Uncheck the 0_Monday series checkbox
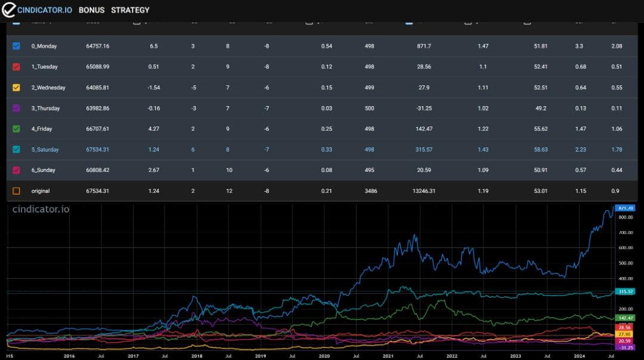Screen dimensions: 644x360 16,45
